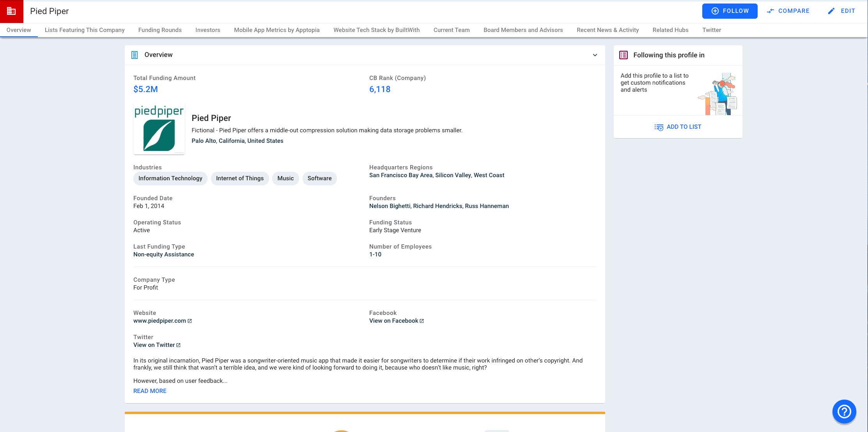Click the For Profit company type text
The height and width of the screenshot is (432, 868).
click(145, 288)
